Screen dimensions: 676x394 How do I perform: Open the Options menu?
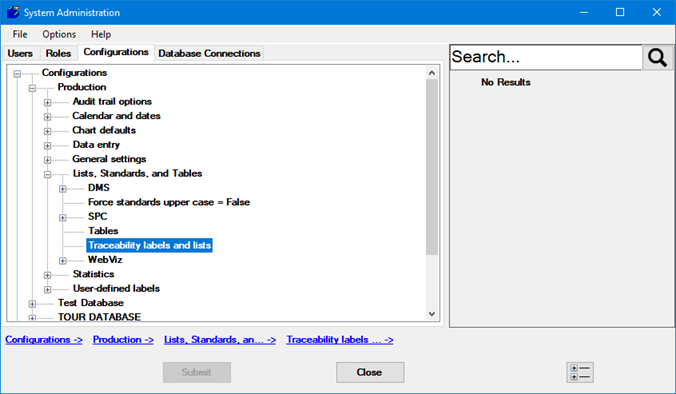click(59, 34)
